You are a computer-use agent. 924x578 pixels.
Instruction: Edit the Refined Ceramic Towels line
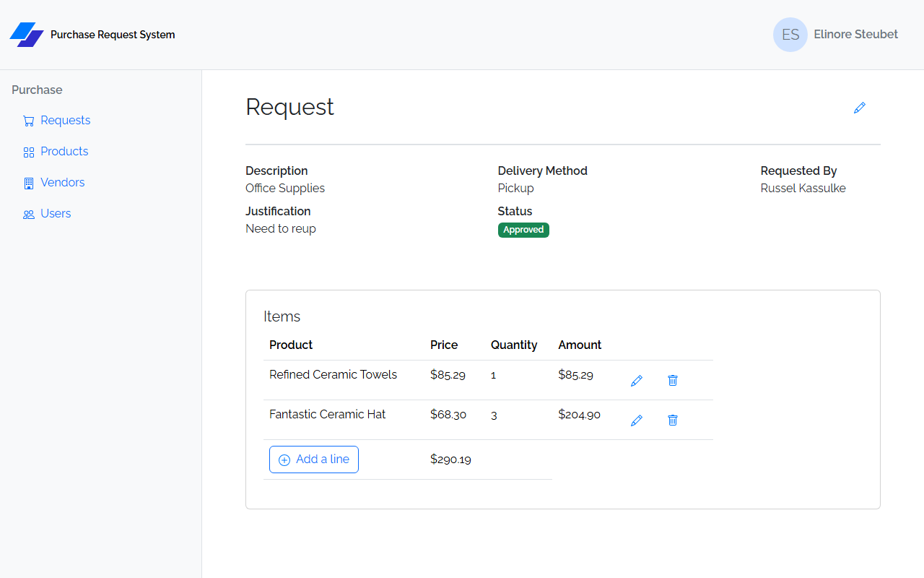pyautogui.click(x=636, y=380)
